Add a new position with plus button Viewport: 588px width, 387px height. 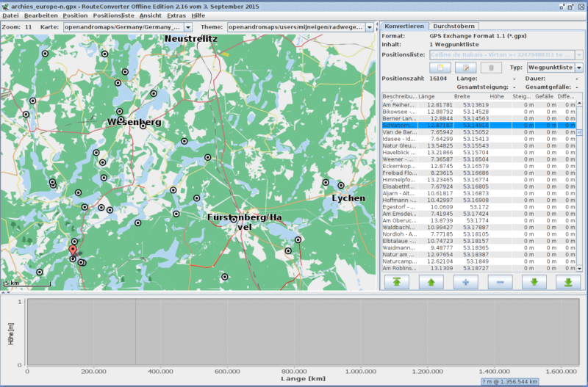[x=465, y=281]
